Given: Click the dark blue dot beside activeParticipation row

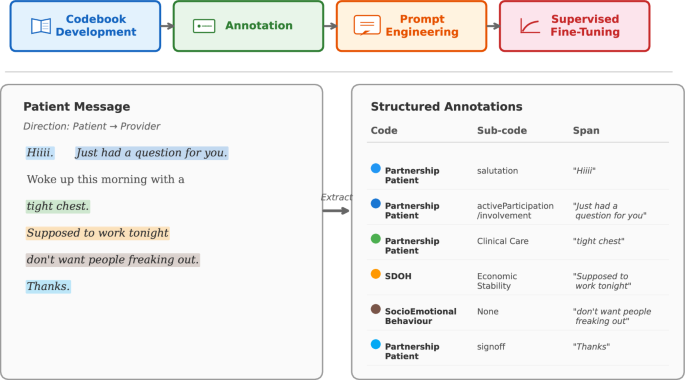Looking at the screenshot, I should coord(376,203).
